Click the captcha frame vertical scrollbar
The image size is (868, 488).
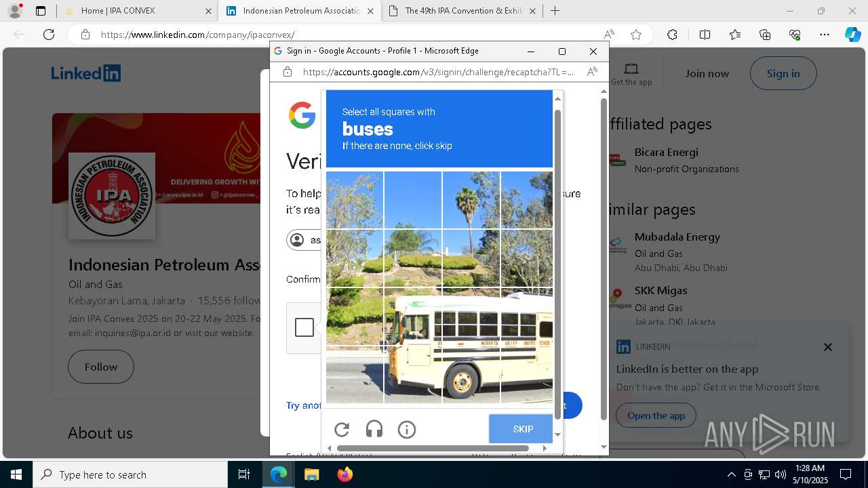pos(557,264)
